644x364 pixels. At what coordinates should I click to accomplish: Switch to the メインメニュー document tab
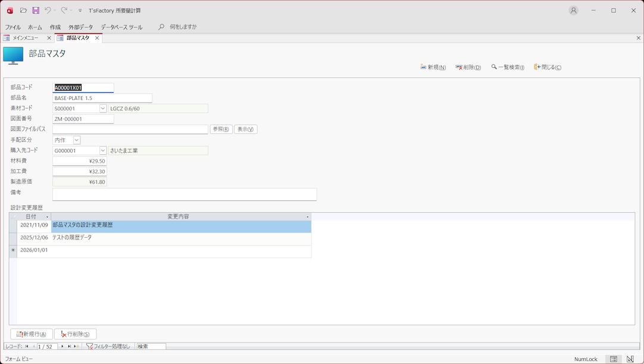(x=26, y=38)
